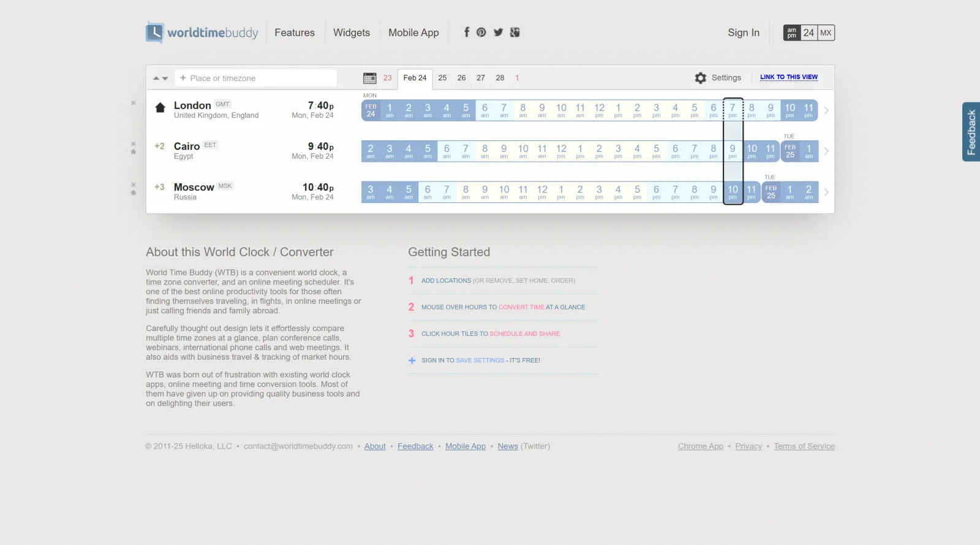Open the Facebook social icon
Viewport: 980px width, 545px height.
coord(467,32)
